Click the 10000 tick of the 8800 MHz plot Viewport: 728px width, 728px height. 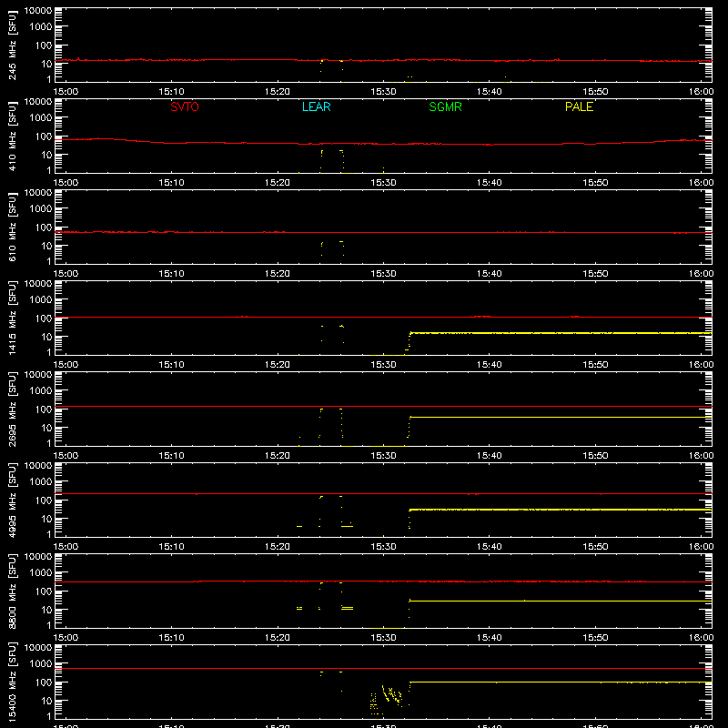tap(38, 557)
